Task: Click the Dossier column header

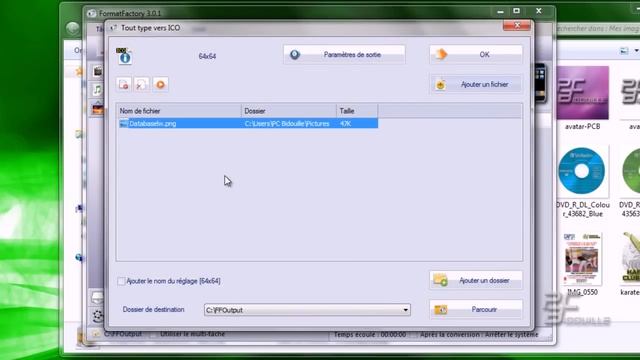Action: click(289, 111)
